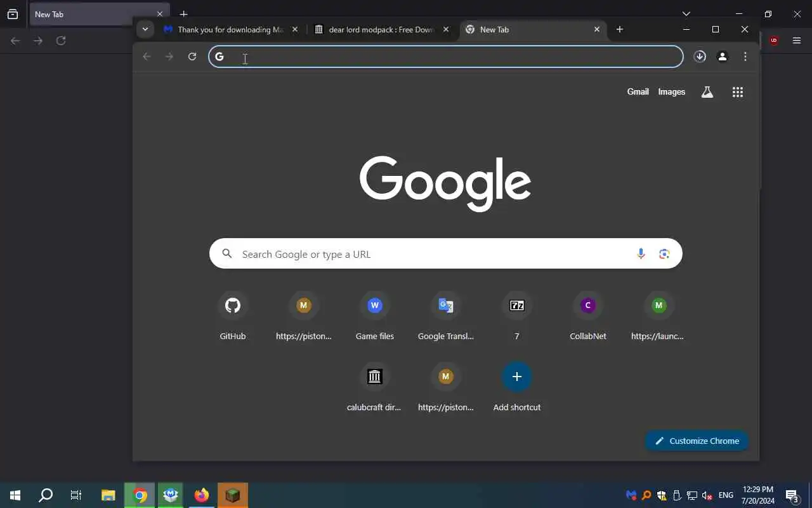The height and width of the screenshot is (508, 812).
Task: Open the notification center
Action: (x=792, y=495)
